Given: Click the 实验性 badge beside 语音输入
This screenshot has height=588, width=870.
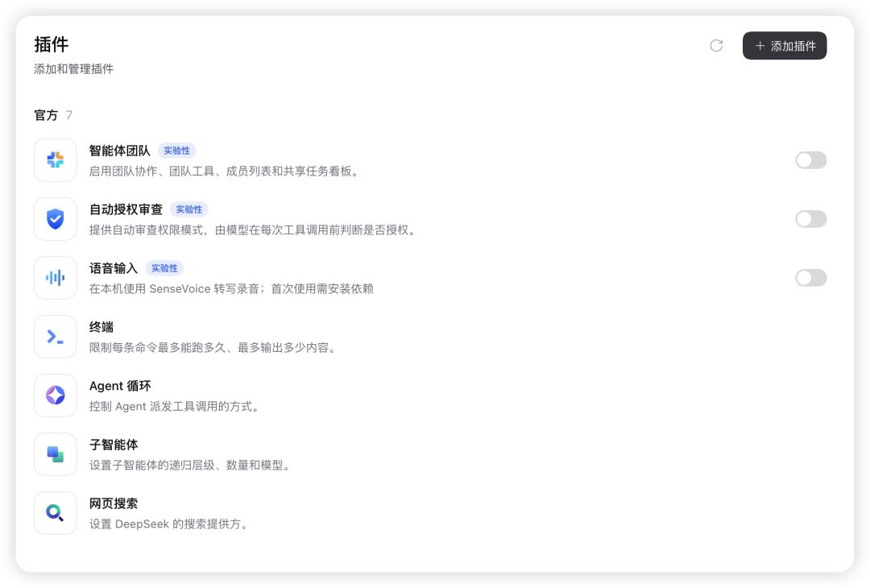Looking at the screenshot, I should (164, 268).
